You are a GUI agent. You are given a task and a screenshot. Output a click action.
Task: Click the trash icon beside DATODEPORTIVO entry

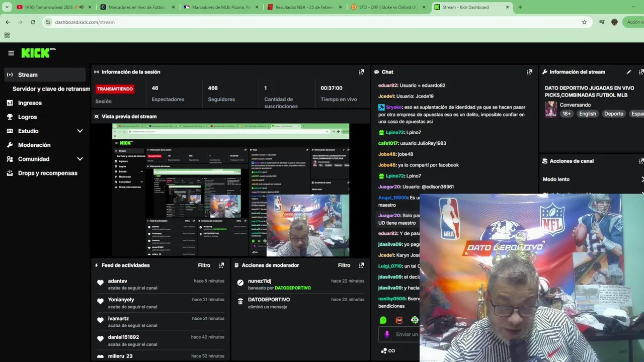tap(240, 301)
